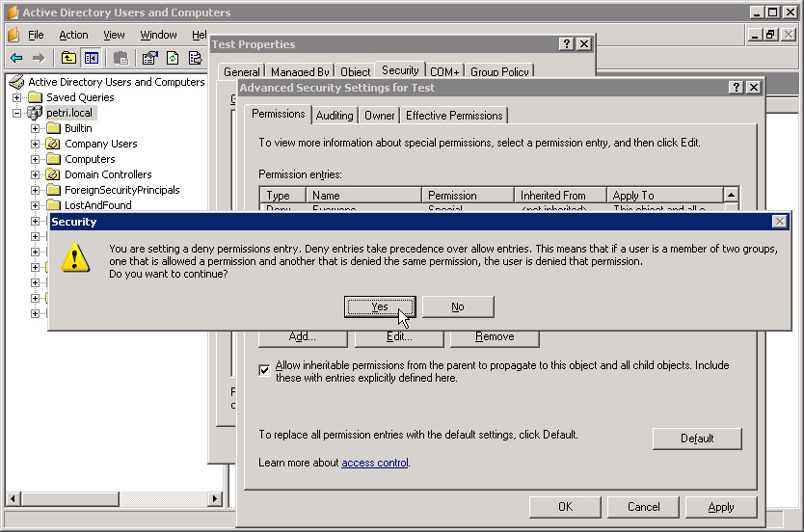Click the Remove button
The height and width of the screenshot is (532, 804).
(x=495, y=337)
